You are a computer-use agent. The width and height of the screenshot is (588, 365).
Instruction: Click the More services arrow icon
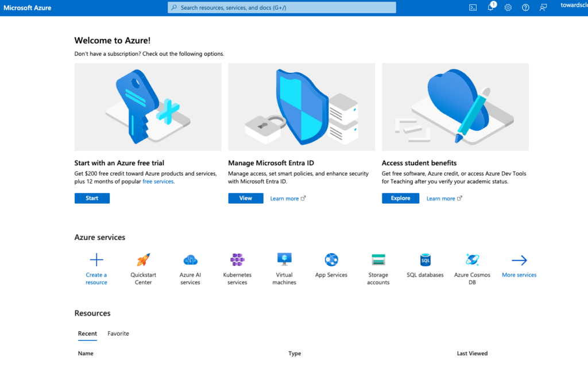519,260
